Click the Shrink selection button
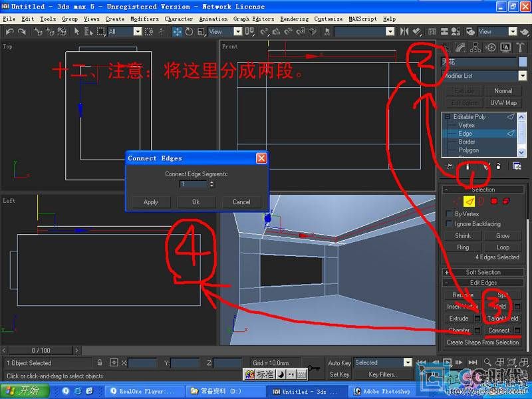The height and width of the screenshot is (399, 532). click(462, 236)
